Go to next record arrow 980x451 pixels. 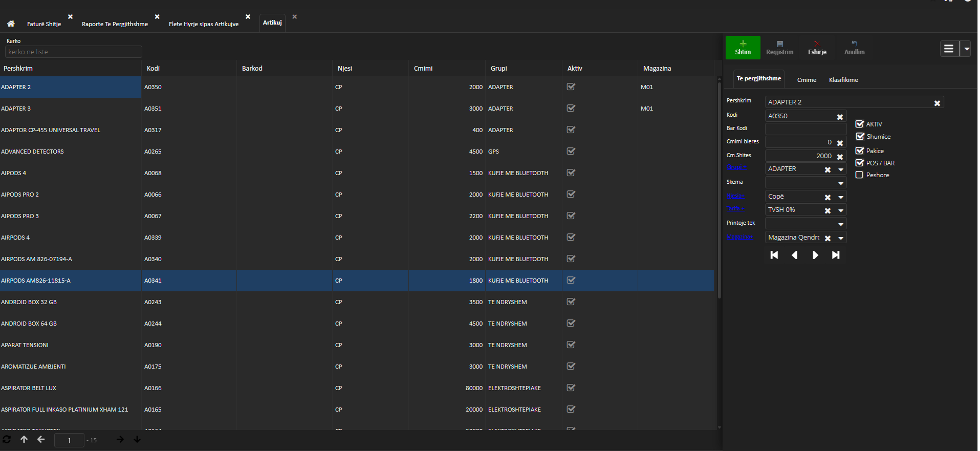pyautogui.click(x=815, y=255)
